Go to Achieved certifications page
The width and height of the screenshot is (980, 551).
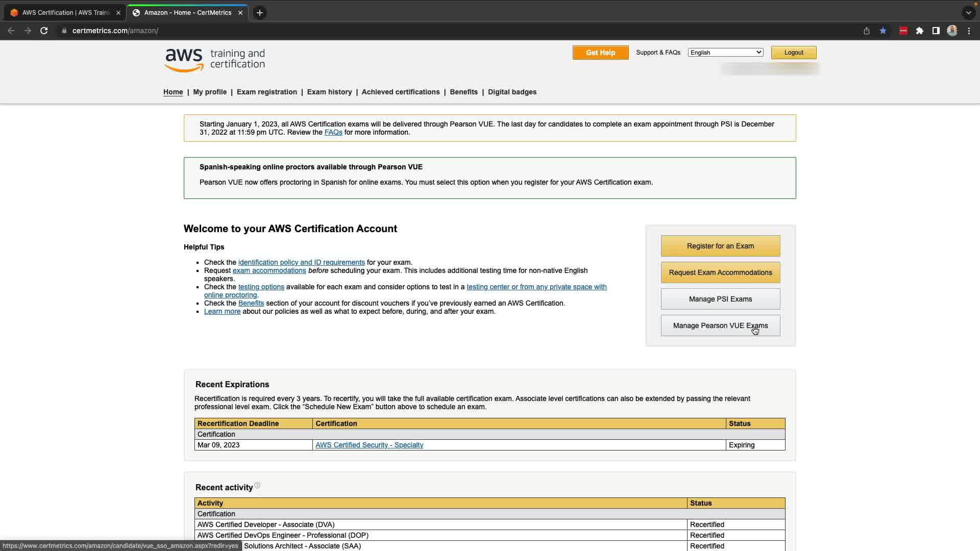point(400,92)
